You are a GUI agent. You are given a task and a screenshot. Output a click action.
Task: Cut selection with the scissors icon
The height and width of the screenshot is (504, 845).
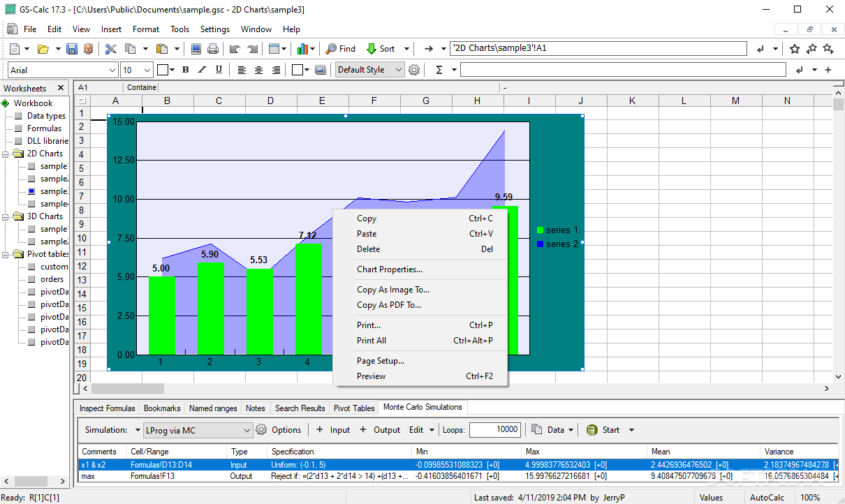[x=111, y=49]
